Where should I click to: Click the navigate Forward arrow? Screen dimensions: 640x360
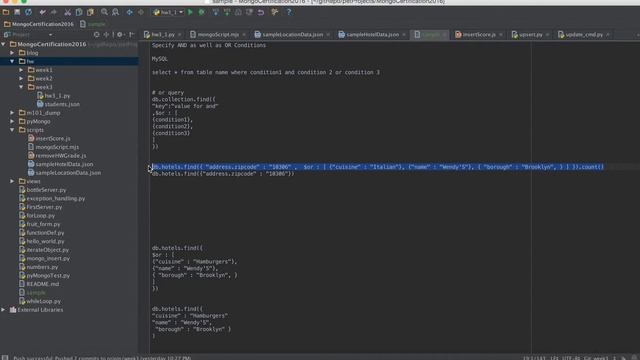pyautogui.click(x=141, y=12)
